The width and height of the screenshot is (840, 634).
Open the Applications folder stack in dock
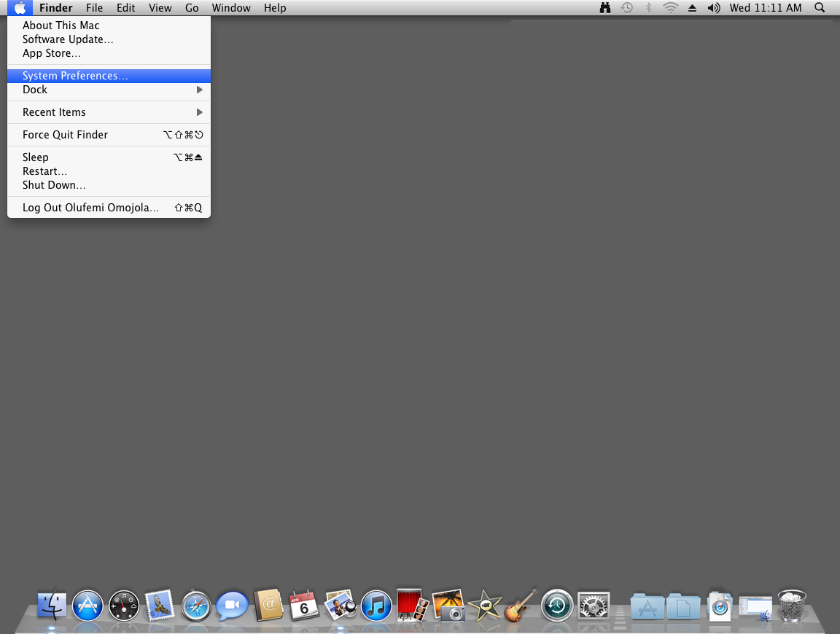647,606
